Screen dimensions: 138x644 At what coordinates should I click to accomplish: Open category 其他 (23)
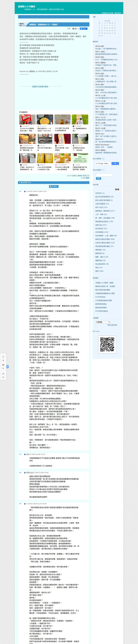99,267
